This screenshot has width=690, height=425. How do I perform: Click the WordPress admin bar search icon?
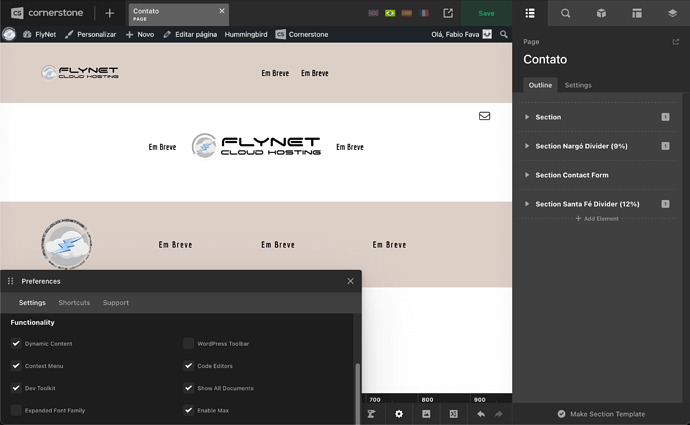tap(504, 34)
